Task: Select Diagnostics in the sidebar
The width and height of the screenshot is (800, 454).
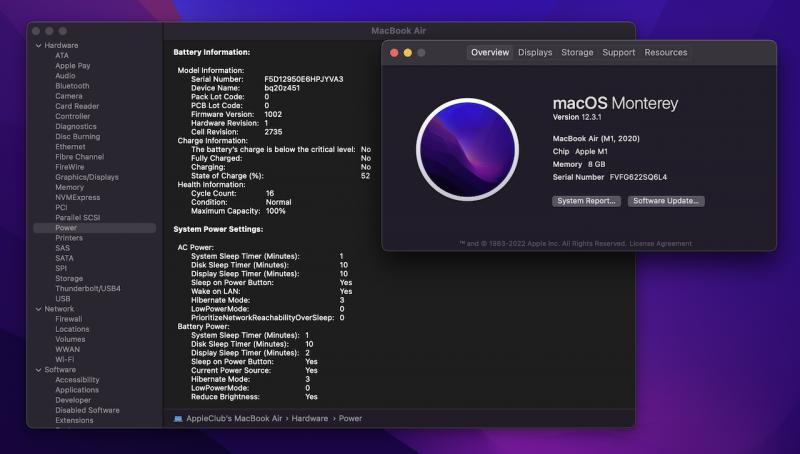Action: [x=76, y=127]
